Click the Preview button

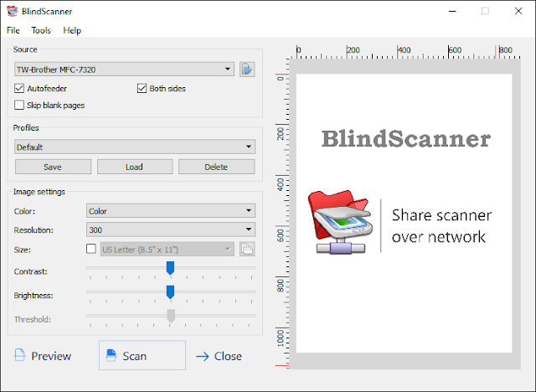click(x=43, y=356)
